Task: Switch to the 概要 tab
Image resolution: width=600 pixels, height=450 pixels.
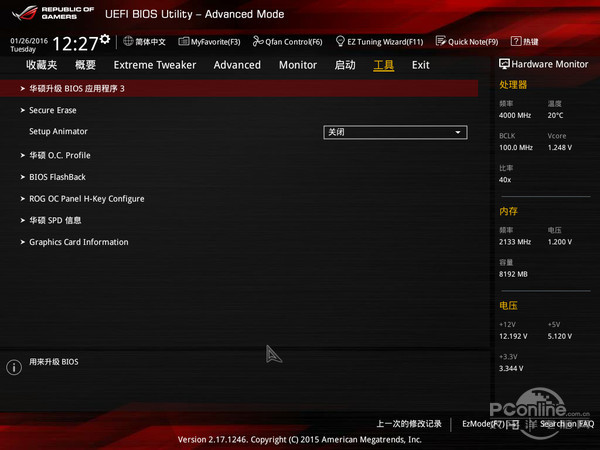Action: (x=85, y=65)
